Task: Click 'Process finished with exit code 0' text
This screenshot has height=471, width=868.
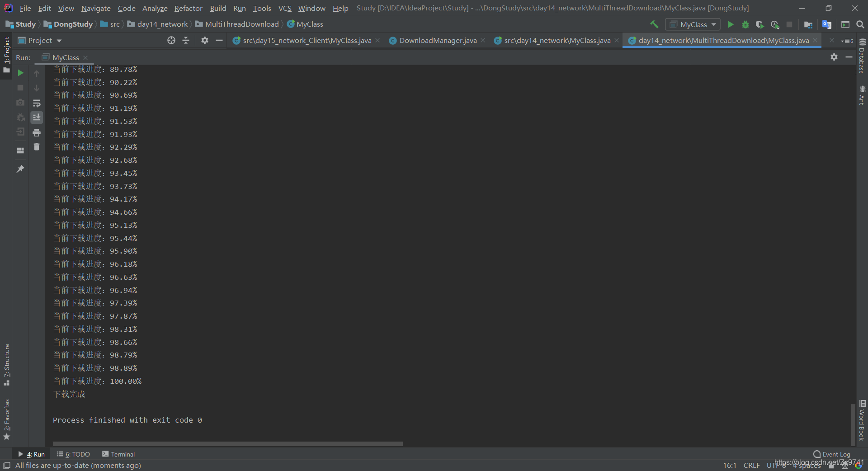Action: click(127, 420)
